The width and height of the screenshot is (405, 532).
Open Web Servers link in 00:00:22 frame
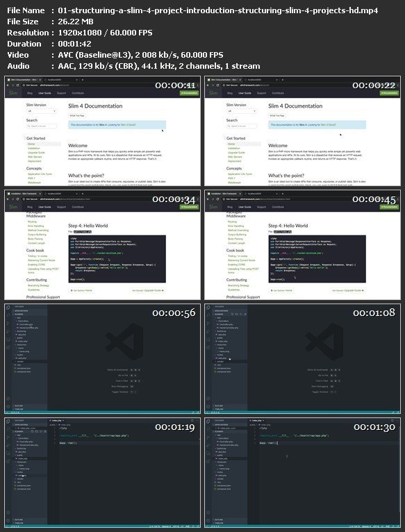pos(235,157)
